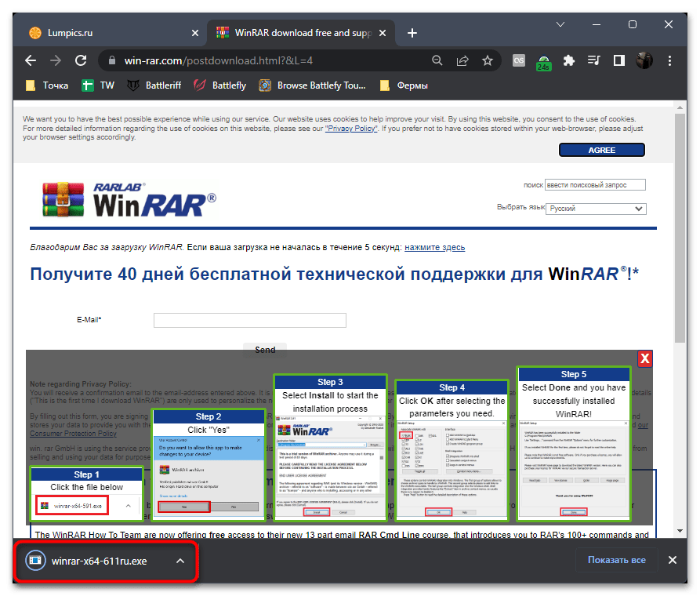Open the Extensions puzzle menu

pyautogui.click(x=569, y=60)
